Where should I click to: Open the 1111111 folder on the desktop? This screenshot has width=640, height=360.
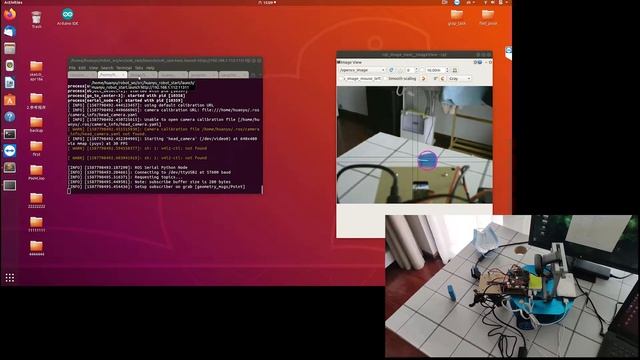click(36, 224)
